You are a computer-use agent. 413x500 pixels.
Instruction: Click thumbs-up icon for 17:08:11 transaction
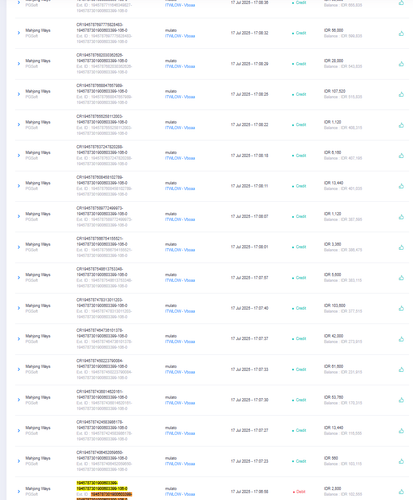tap(401, 186)
